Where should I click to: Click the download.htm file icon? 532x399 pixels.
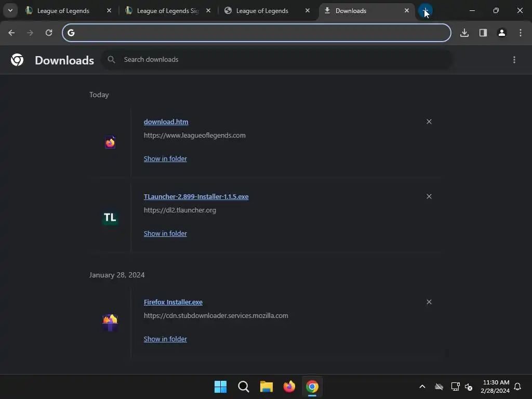pyautogui.click(x=110, y=142)
